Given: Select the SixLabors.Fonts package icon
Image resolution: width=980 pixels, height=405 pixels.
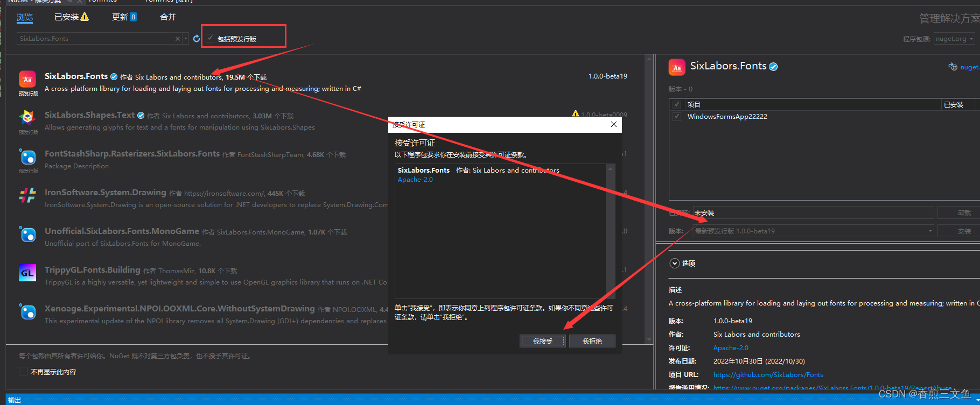Looking at the screenshot, I should pos(27,80).
